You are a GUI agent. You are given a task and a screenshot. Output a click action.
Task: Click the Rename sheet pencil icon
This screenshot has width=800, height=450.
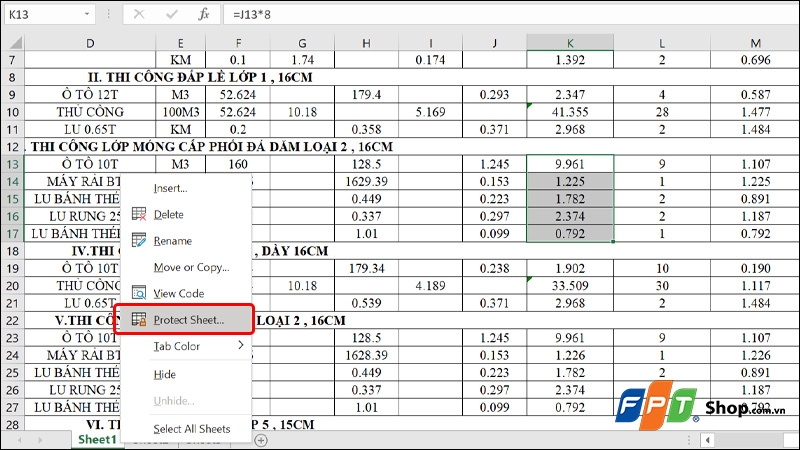(x=139, y=240)
